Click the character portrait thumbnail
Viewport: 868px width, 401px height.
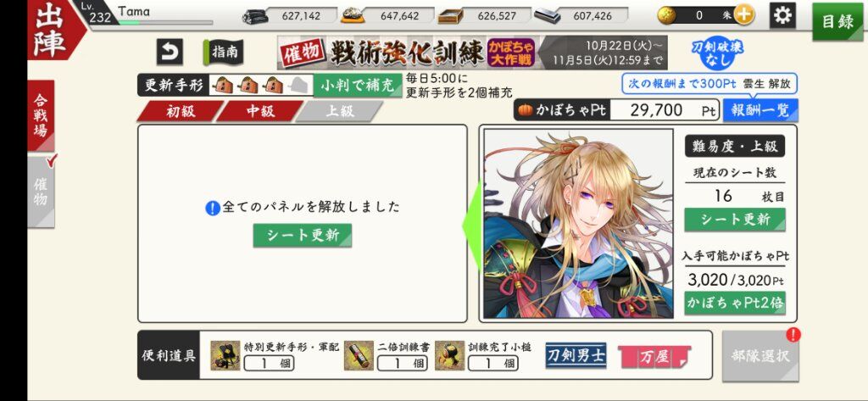coord(578,224)
